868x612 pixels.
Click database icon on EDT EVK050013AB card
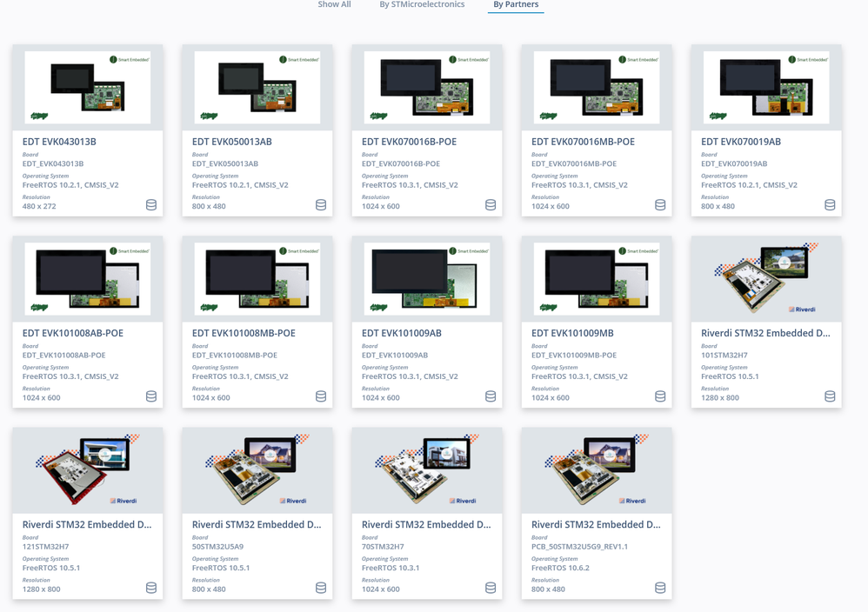(x=321, y=205)
